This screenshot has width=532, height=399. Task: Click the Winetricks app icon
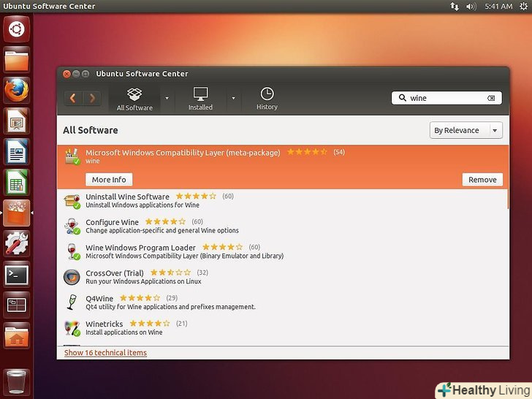(71, 328)
